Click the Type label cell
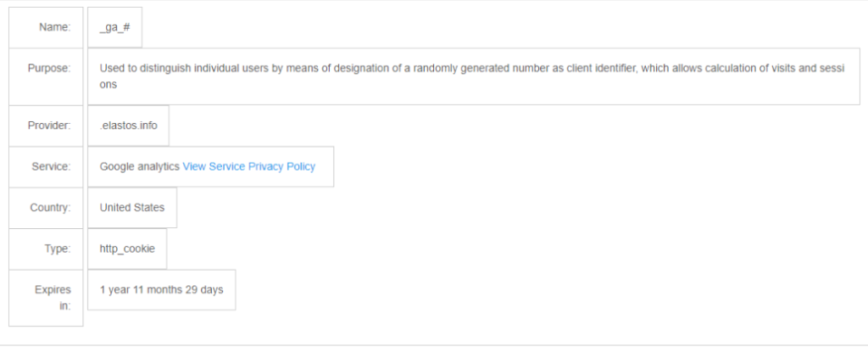The image size is (868, 347). pos(46,249)
